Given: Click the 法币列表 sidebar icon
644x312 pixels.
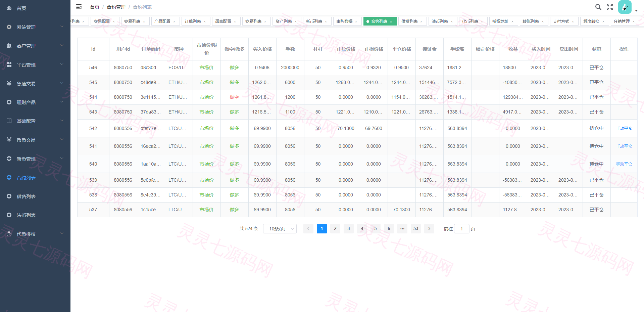Looking at the screenshot, I should point(9,215).
